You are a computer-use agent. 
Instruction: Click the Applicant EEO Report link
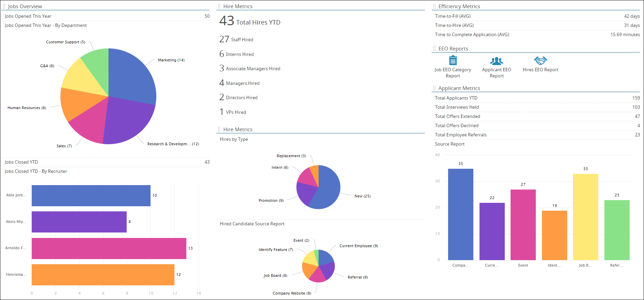point(497,73)
